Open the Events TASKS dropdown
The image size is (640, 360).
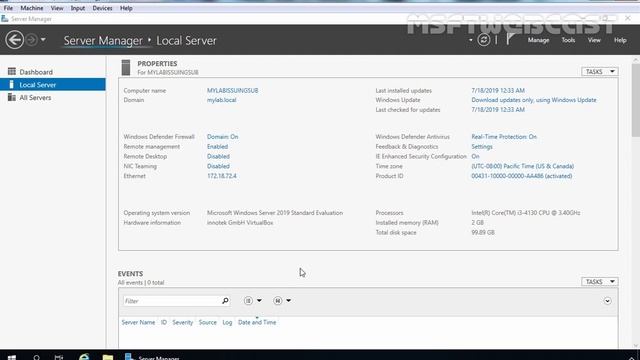pos(600,282)
